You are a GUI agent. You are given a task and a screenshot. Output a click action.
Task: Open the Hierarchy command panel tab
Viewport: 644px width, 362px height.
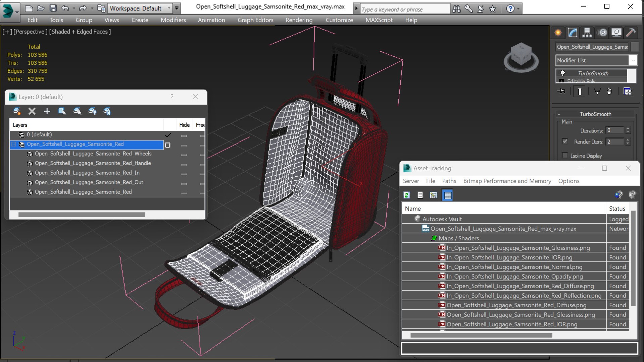(587, 33)
